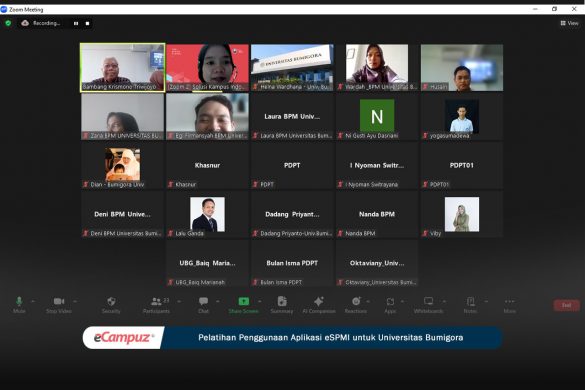Stop the recording with the square button
Screen dimensions: 585x390
pyautogui.click(x=87, y=24)
